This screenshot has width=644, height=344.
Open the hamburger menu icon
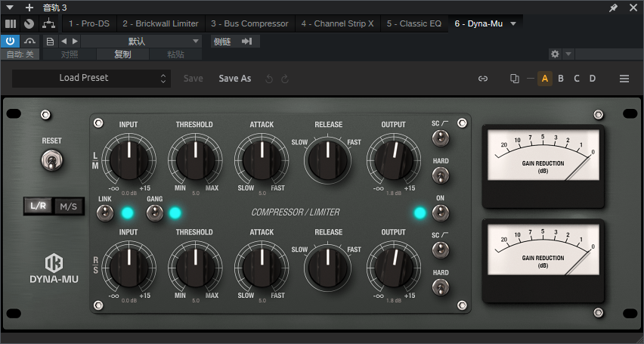(624, 79)
